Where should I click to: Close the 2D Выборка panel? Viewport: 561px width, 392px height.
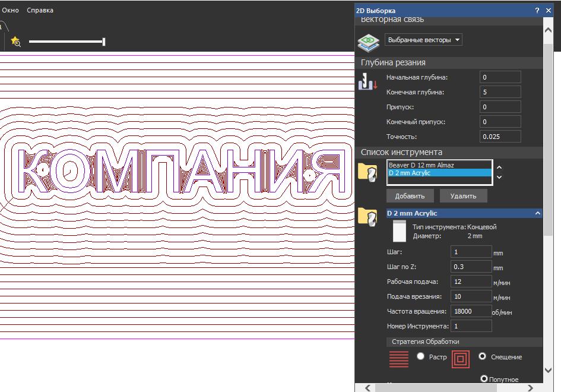[x=549, y=10]
